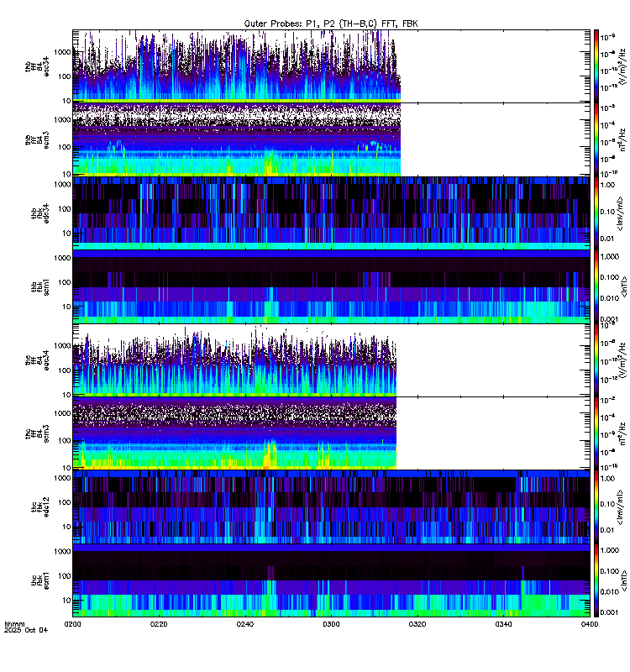The image size is (630, 672).
Task: Click inside the thc fbk scm1 filterbank panel
Action: [x=331, y=580]
